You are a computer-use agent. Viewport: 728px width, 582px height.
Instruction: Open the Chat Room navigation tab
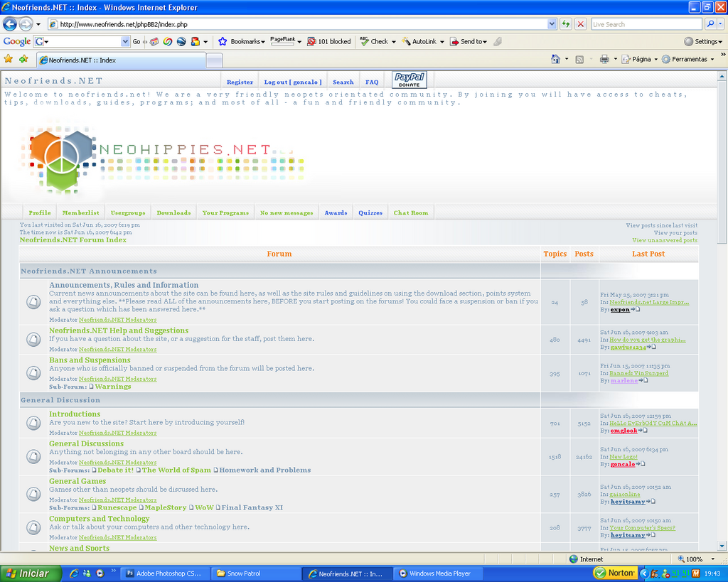tap(411, 212)
